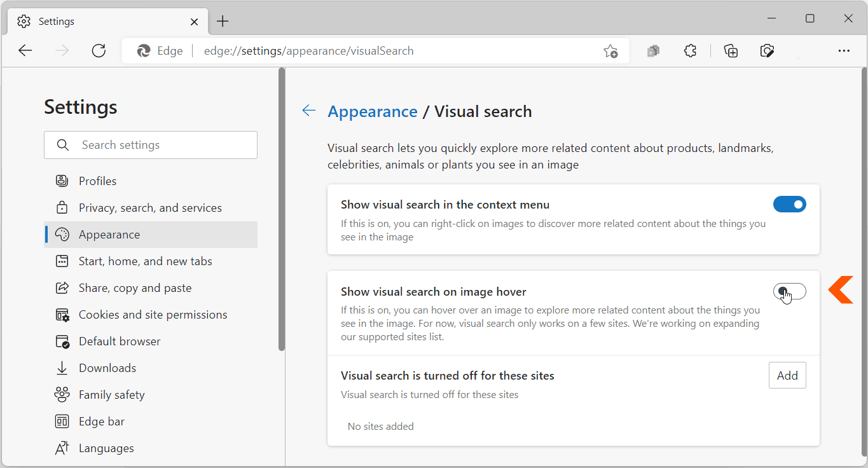This screenshot has height=468, width=868.
Task: Click the Settings sidebar title
Action: 81,107
